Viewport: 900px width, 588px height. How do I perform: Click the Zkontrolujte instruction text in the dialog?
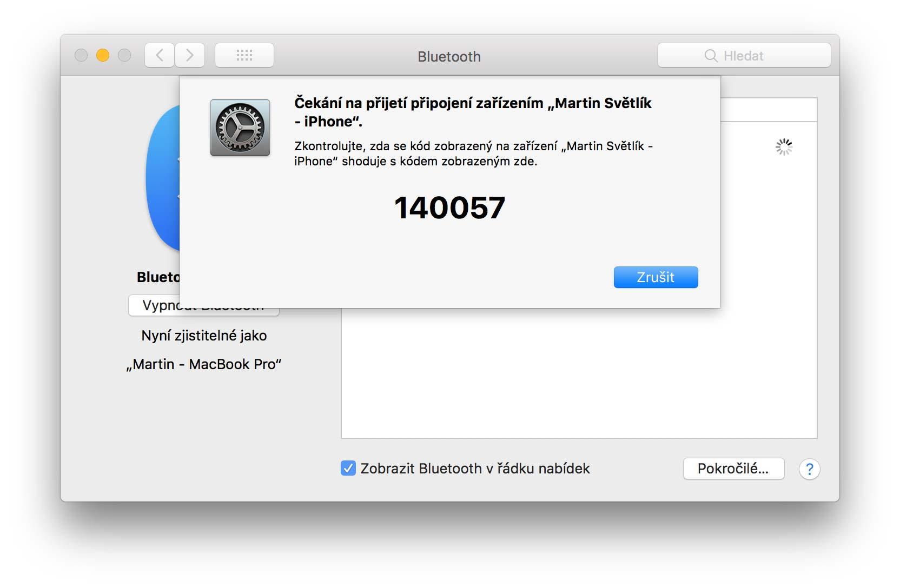(x=473, y=153)
